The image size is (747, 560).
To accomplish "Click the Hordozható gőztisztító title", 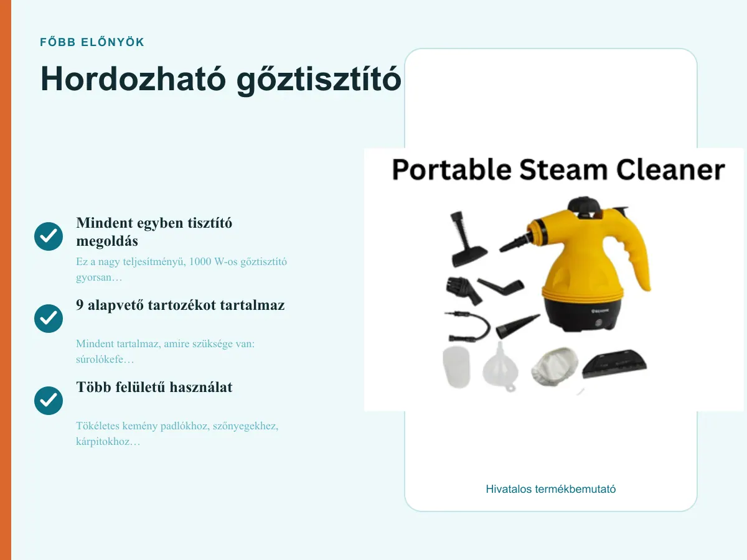I will pyautogui.click(x=221, y=79).
